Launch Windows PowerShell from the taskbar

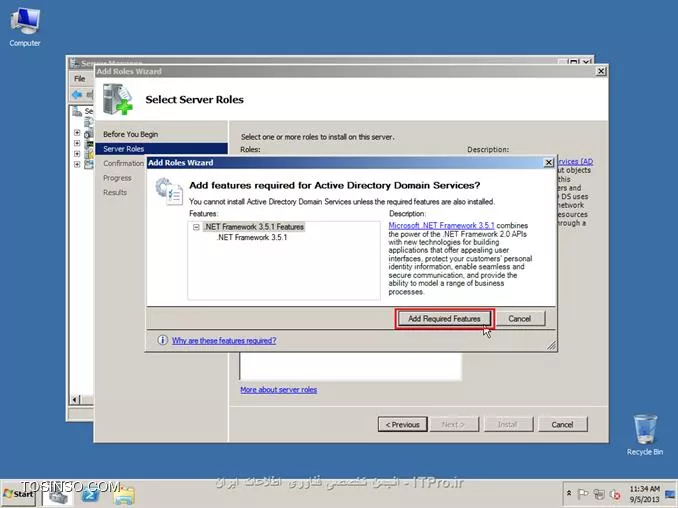(91, 495)
